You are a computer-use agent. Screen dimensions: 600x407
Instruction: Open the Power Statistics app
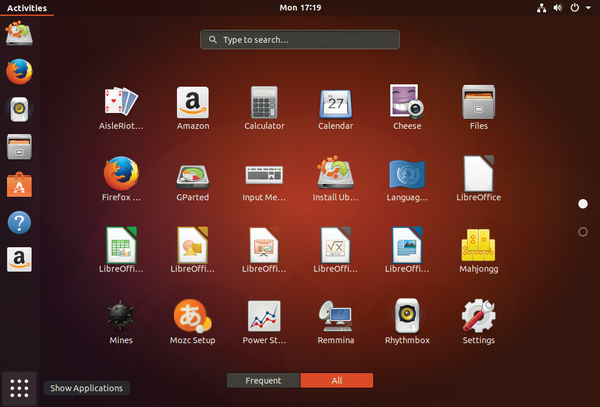pyautogui.click(x=264, y=322)
